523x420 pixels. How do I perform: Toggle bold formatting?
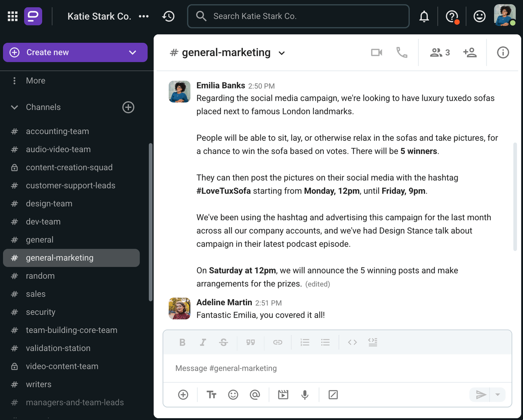(183, 342)
